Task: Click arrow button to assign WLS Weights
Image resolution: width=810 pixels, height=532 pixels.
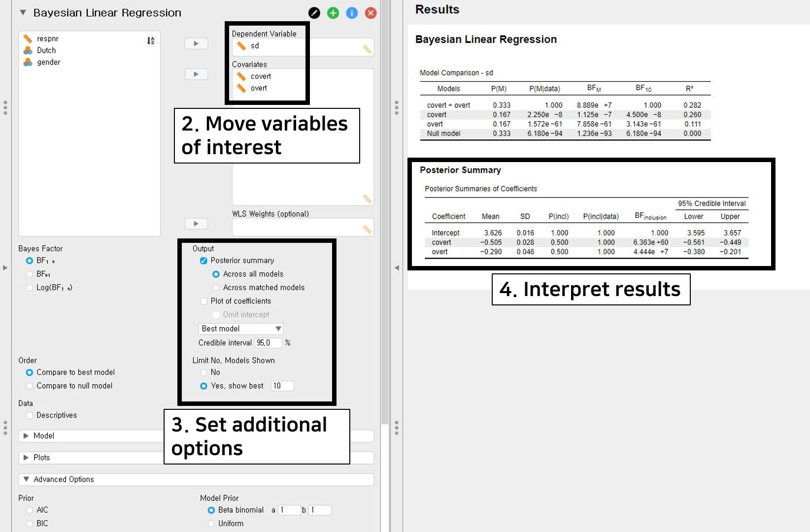Action: coord(196,224)
